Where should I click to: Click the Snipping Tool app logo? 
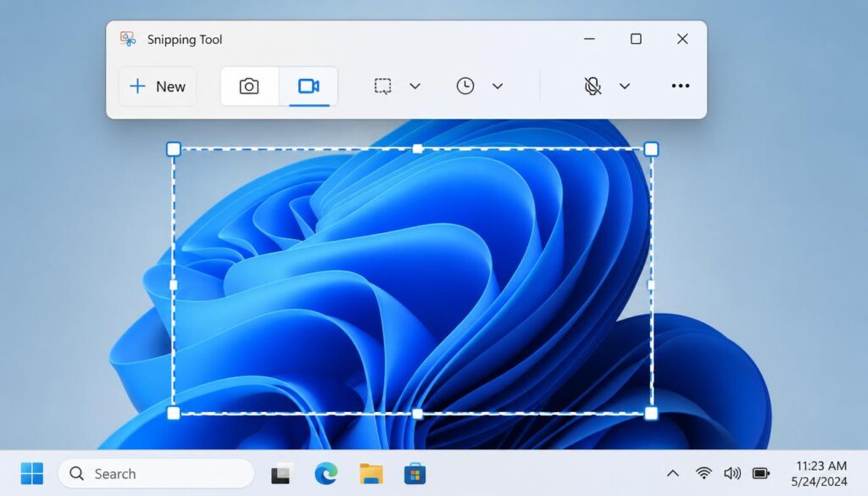[x=128, y=39]
